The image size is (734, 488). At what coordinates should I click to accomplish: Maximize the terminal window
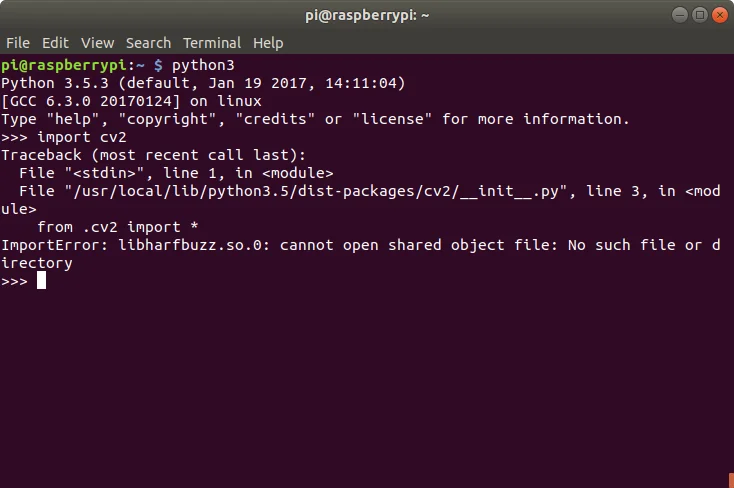click(x=699, y=15)
